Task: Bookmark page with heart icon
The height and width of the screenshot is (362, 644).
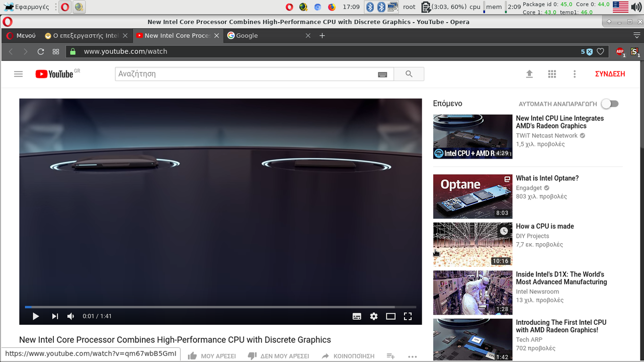Action: point(600,51)
